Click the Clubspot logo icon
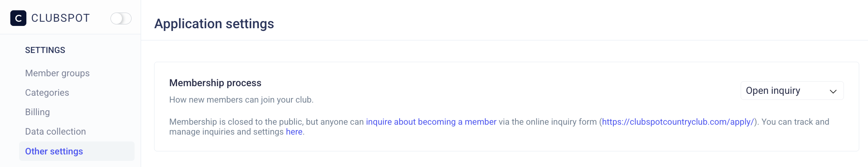The width and height of the screenshot is (868, 167). tap(18, 18)
